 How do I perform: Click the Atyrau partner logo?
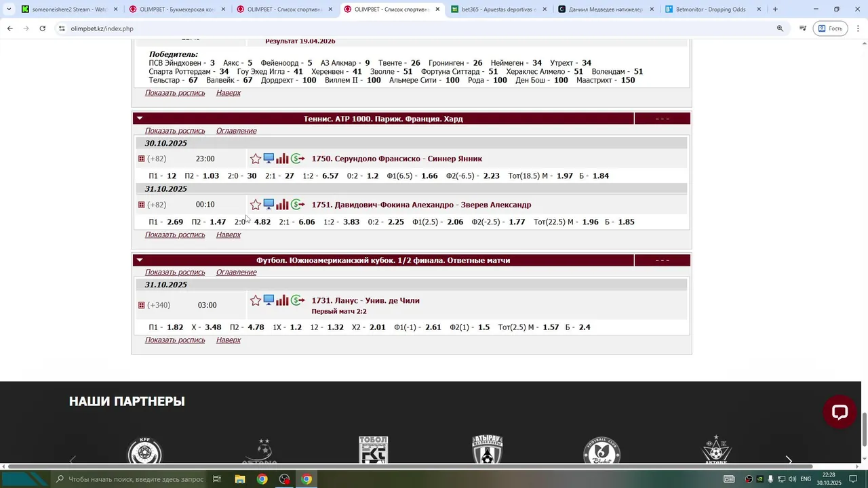(x=488, y=450)
